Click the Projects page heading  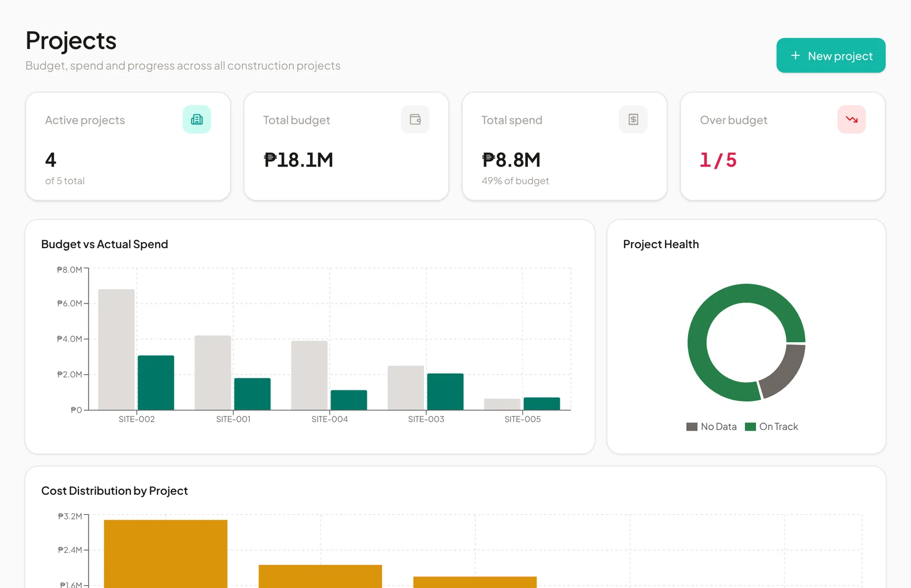coord(71,41)
